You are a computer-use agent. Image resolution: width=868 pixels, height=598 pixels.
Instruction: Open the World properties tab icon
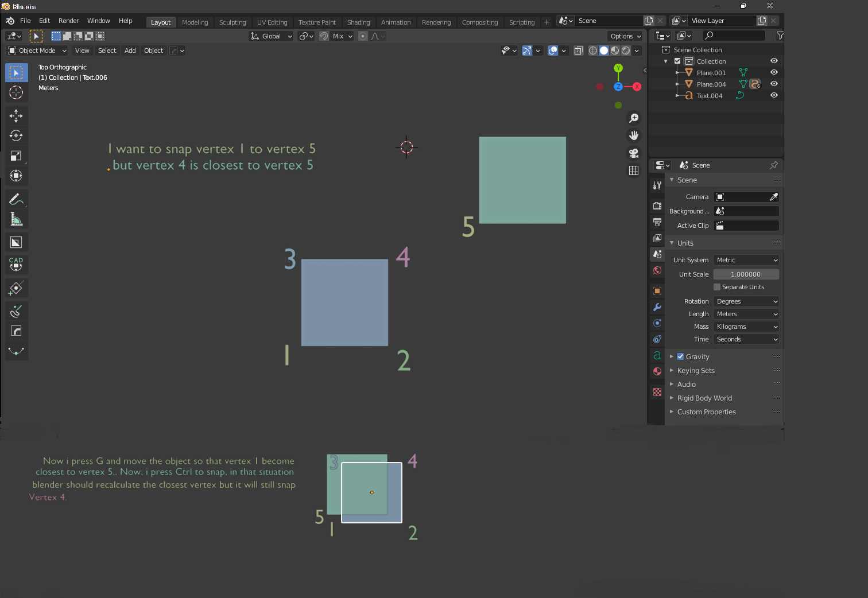click(657, 270)
